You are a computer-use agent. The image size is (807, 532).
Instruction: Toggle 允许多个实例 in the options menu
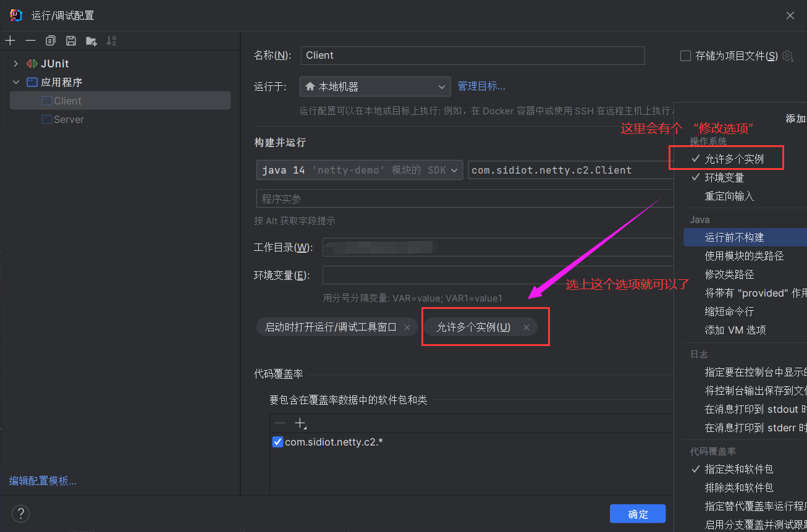[734, 159]
